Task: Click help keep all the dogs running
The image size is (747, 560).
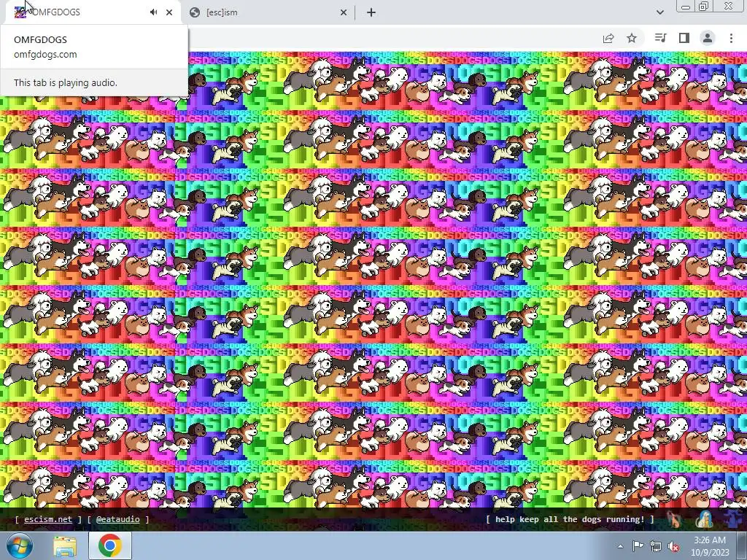Action: (570, 519)
